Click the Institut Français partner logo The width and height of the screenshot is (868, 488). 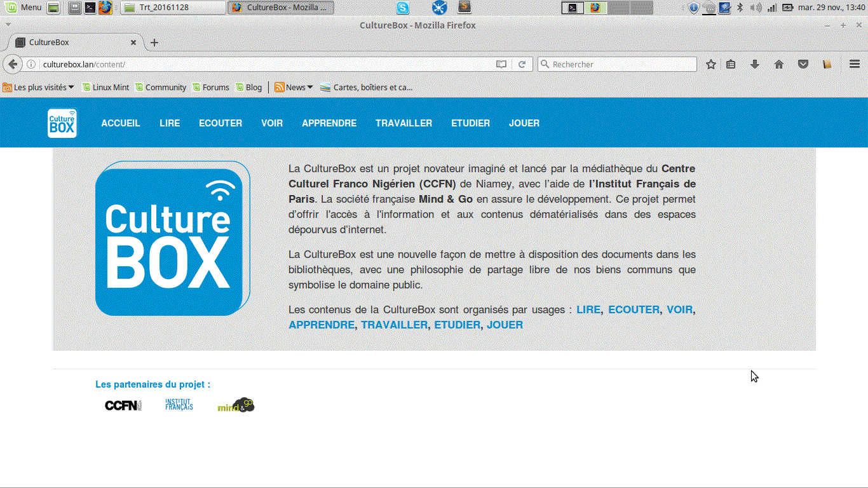(179, 404)
